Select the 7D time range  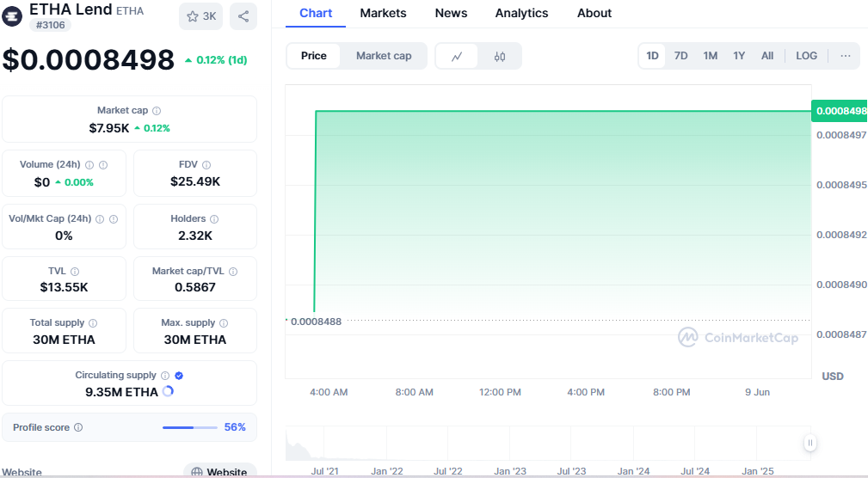point(680,56)
